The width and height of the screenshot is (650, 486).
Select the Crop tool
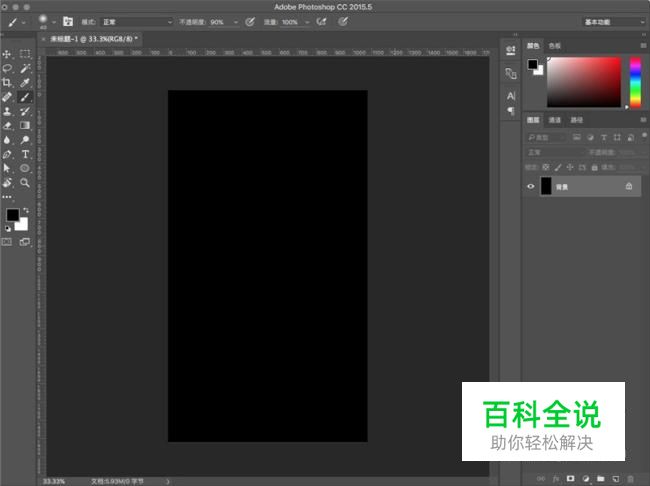[x=8, y=83]
